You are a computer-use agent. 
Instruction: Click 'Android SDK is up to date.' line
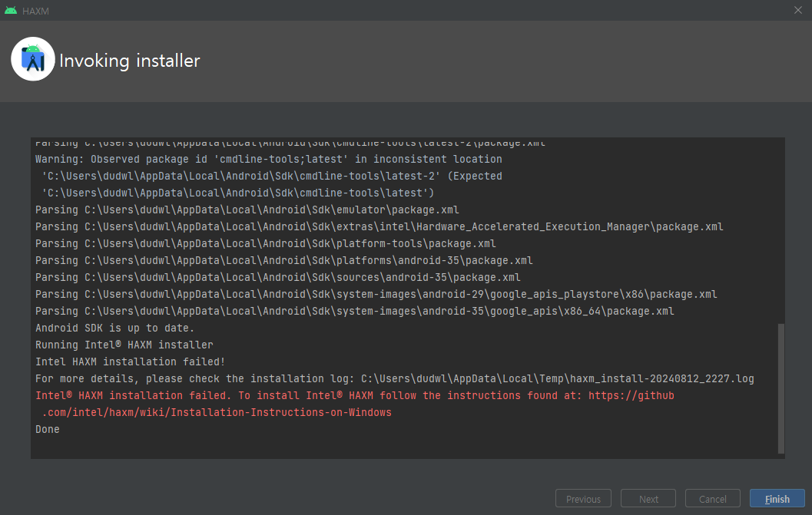(x=115, y=328)
